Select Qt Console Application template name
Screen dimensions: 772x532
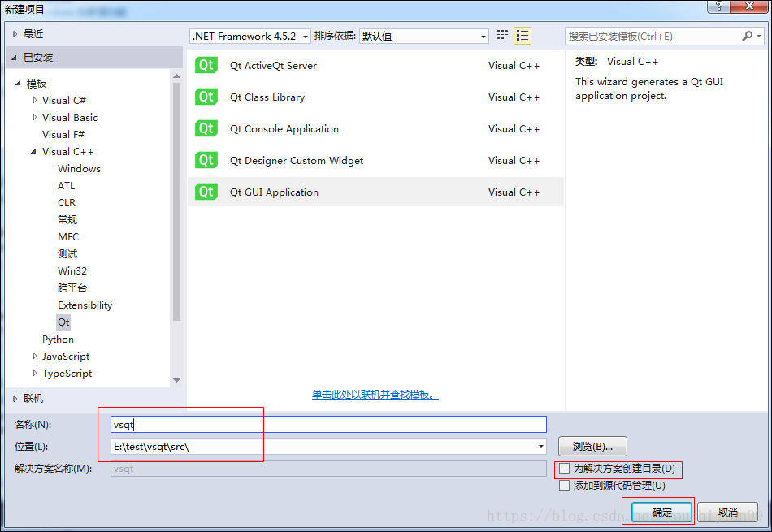(x=284, y=129)
